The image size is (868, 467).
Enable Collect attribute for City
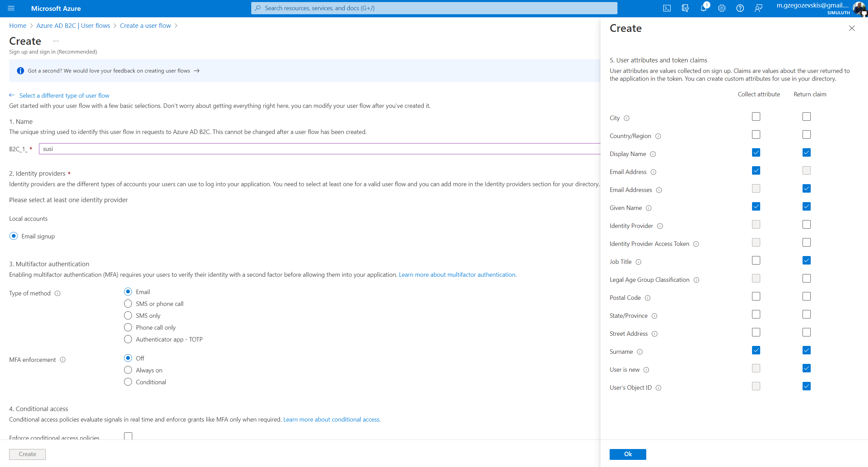[756, 116]
